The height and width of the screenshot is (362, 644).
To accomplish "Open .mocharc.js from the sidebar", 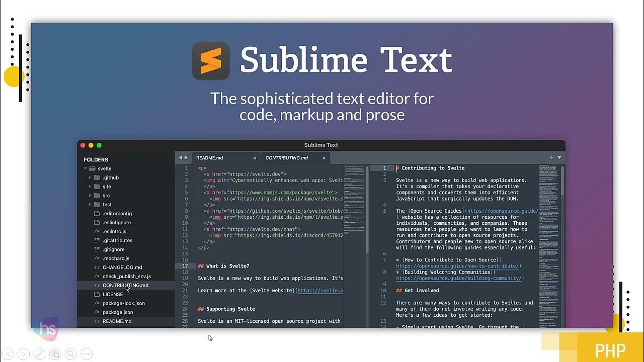I will tap(116, 258).
